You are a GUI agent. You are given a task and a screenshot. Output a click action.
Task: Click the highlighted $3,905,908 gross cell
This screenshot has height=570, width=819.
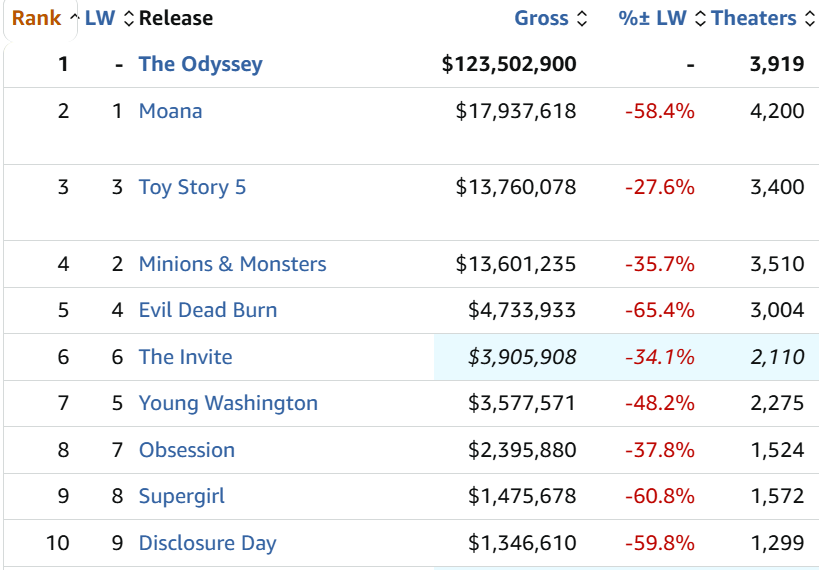tap(506, 357)
